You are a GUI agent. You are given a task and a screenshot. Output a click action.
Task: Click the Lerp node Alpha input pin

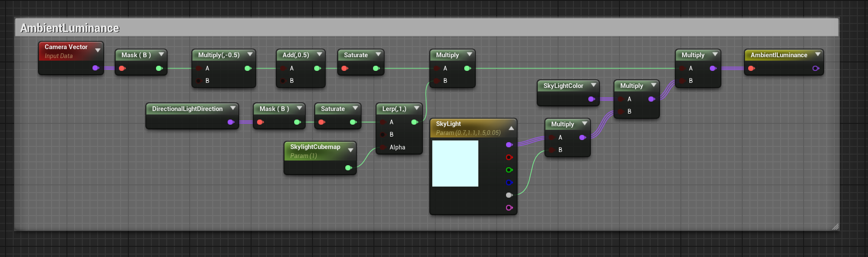[x=383, y=147]
